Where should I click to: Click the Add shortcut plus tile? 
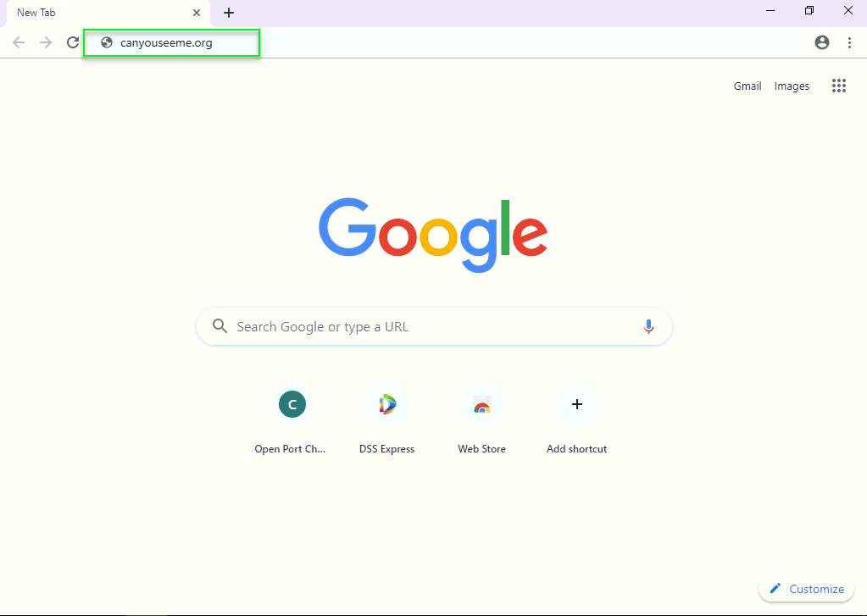point(576,420)
